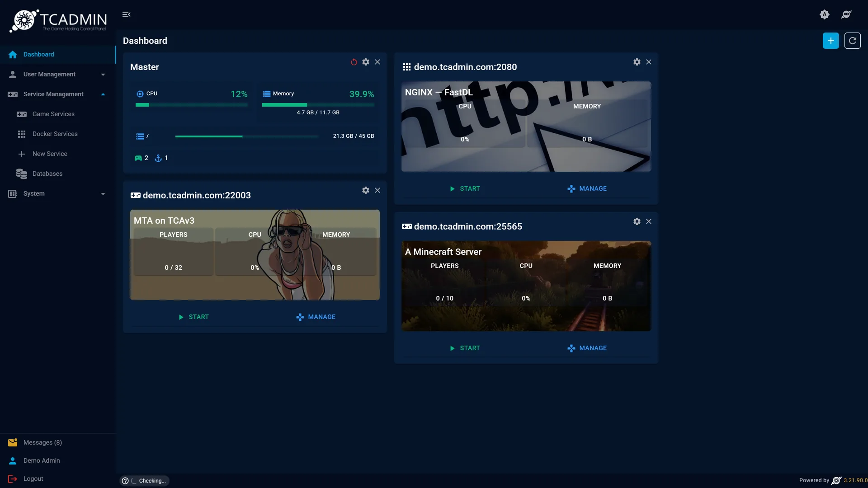Open Master card settings gear

[366, 62]
